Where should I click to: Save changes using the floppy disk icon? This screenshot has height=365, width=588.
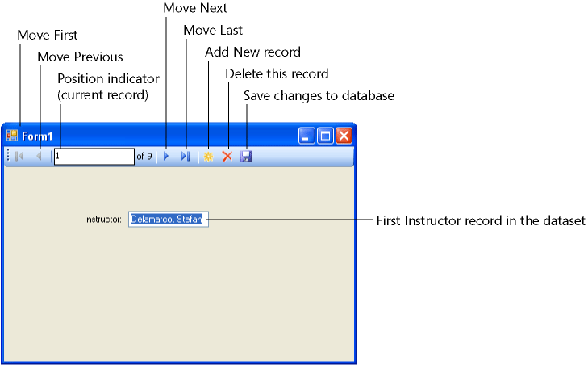click(246, 156)
